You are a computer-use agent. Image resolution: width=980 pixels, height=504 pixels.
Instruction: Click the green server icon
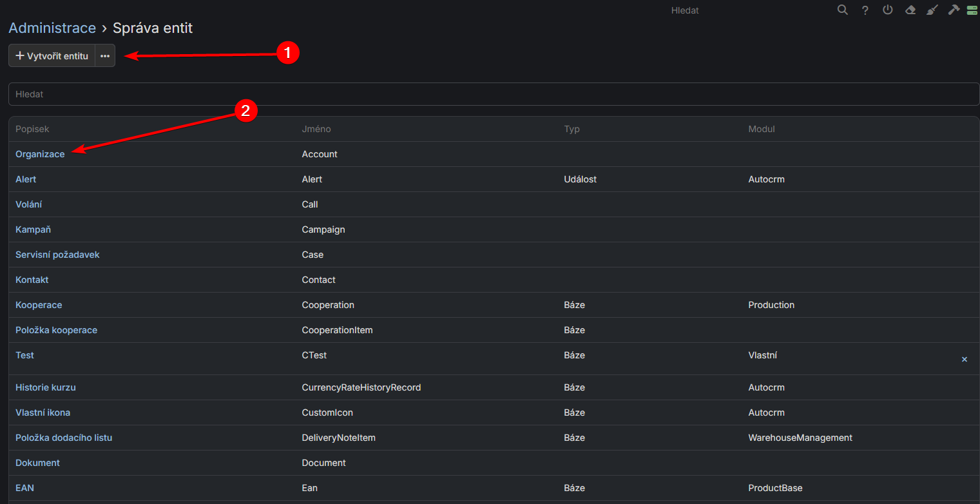(x=972, y=10)
